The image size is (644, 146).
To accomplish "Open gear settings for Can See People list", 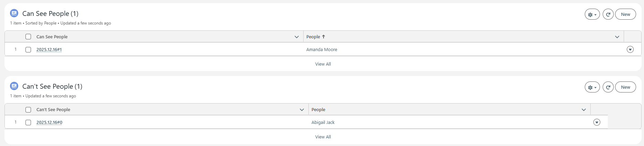I will point(592,14).
